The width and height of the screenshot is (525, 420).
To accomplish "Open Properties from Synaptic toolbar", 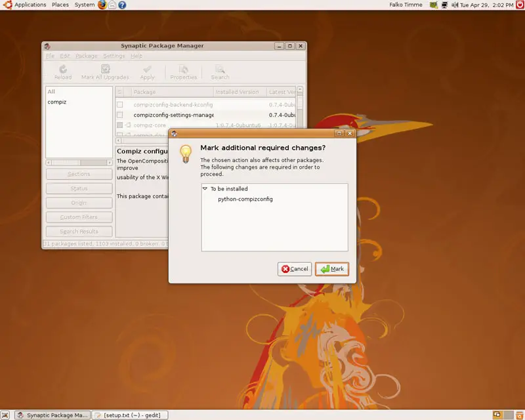I will pos(184,72).
